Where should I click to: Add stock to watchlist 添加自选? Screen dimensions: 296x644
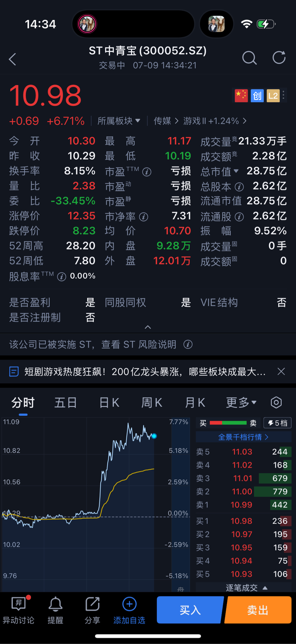click(x=129, y=610)
